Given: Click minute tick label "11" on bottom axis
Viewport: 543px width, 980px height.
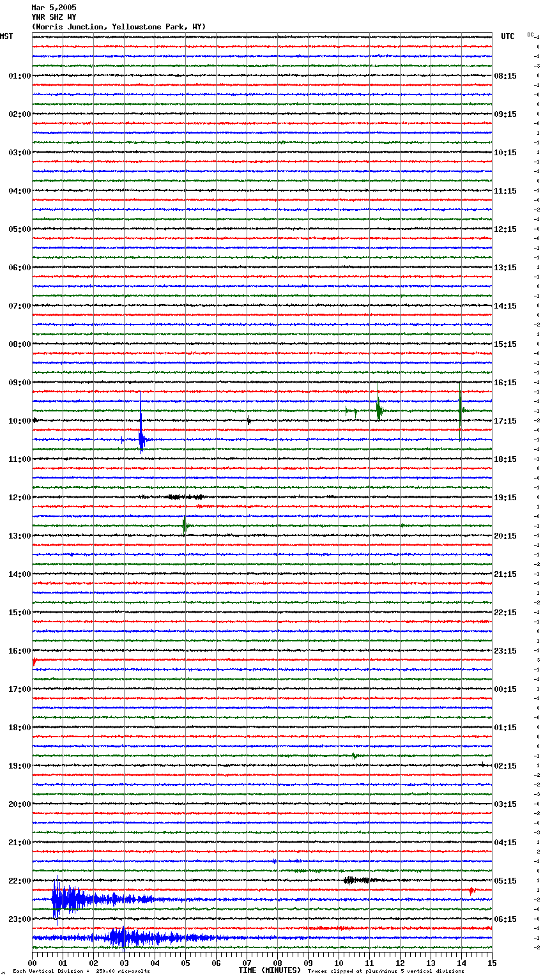Looking at the screenshot, I should pyautogui.click(x=369, y=963).
